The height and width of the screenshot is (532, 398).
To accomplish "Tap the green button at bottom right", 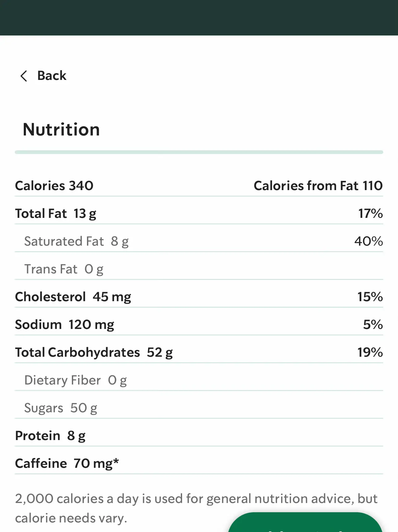I will click(x=305, y=522).
